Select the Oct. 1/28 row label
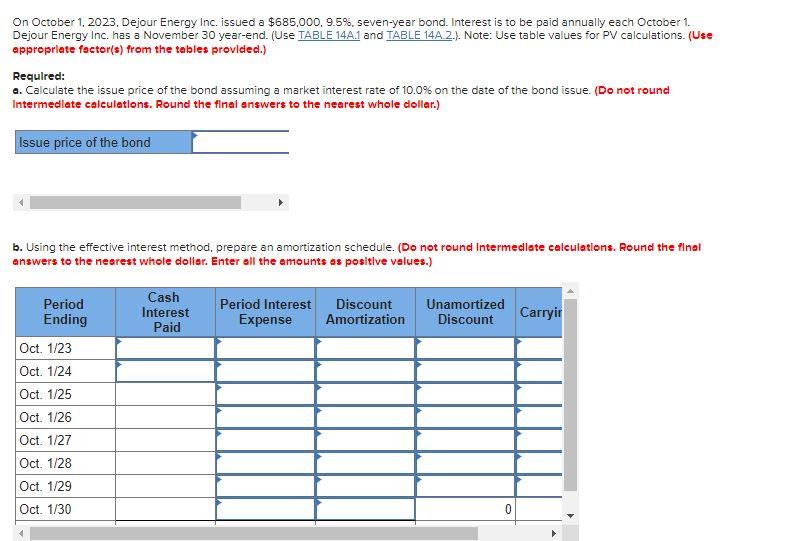The image size is (811, 541). (46, 463)
